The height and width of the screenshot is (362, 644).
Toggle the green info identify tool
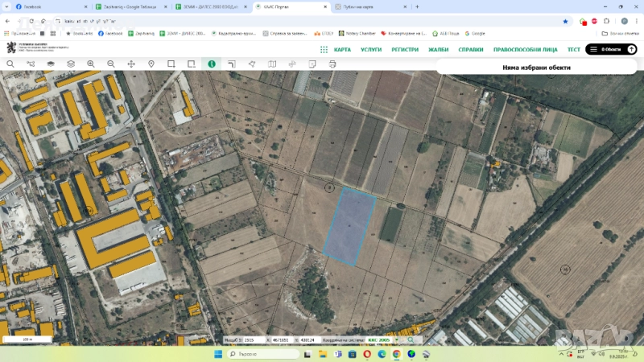pyautogui.click(x=212, y=64)
